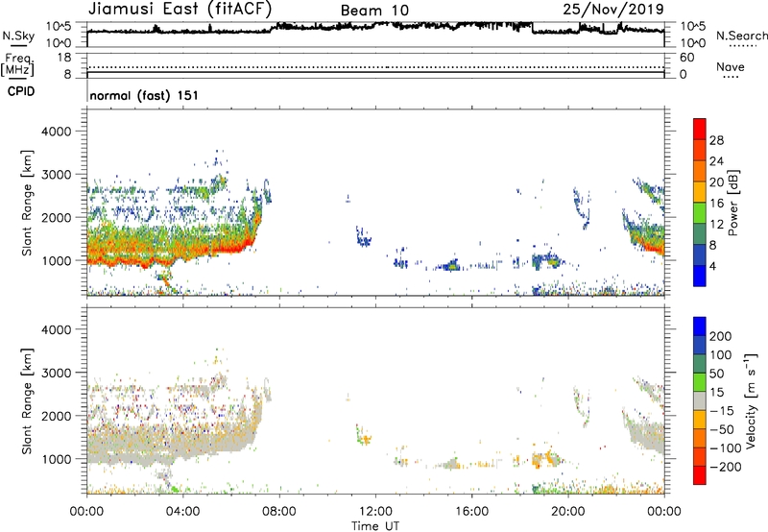The height and width of the screenshot is (532, 768).
Task: Click the 'Jiamusi East (fitACF)' title text
Action: tap(180, 9)
